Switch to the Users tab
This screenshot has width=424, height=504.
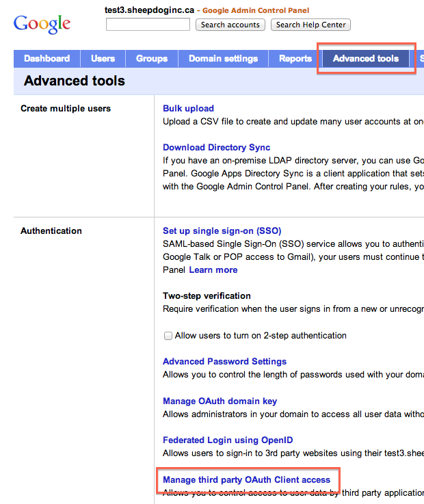103,59
